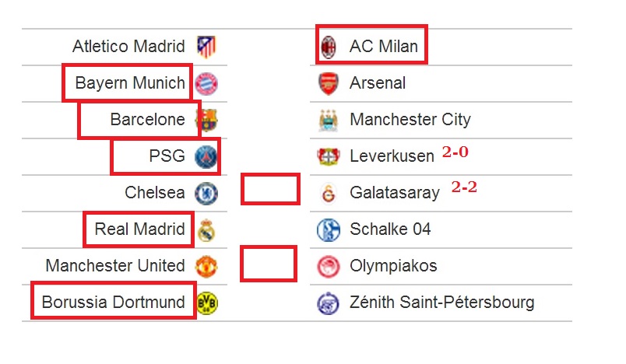Click the Real Madrid crest
This screenshot has width=626, height=364.
click(206, 230)
